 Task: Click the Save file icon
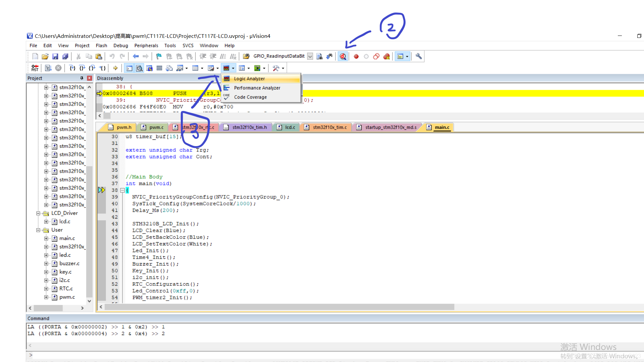tap(55, 57)
